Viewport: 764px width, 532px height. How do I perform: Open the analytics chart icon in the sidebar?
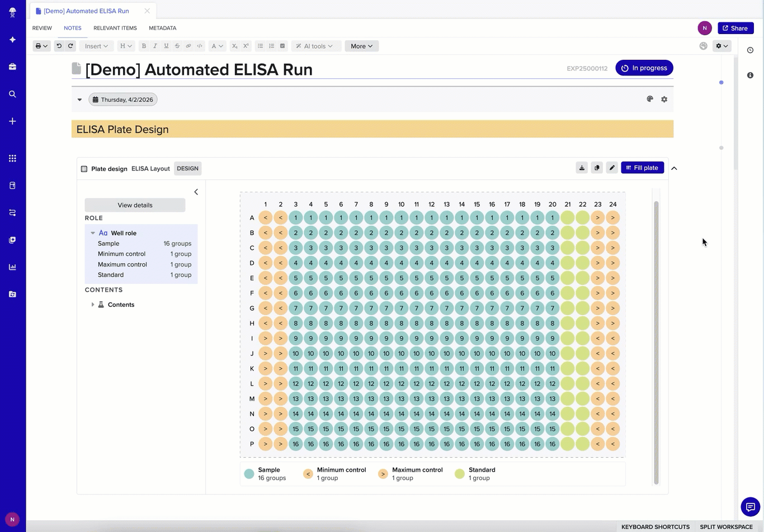(x=12, y=267)
